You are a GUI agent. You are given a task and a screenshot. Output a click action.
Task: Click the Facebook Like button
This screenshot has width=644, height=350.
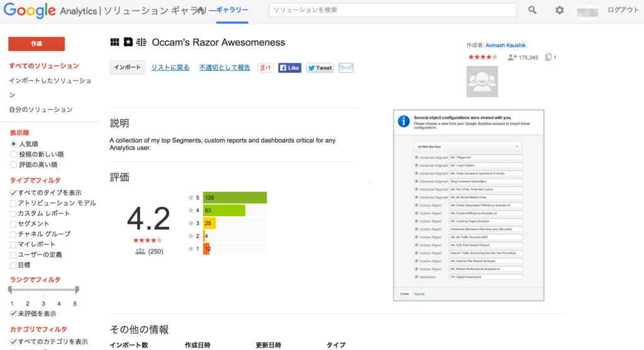click(289, 68)
